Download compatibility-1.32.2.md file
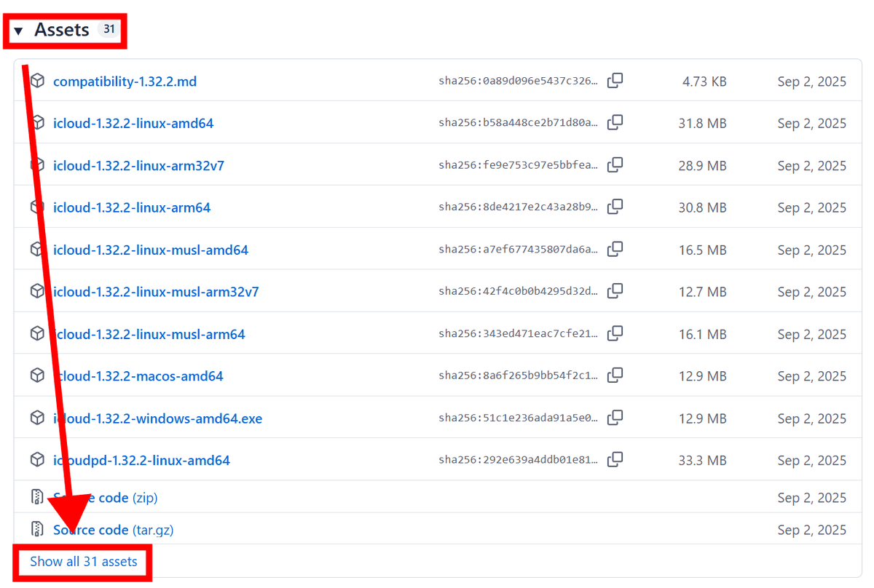The image size is (874, 588). (x=125, y=82)
